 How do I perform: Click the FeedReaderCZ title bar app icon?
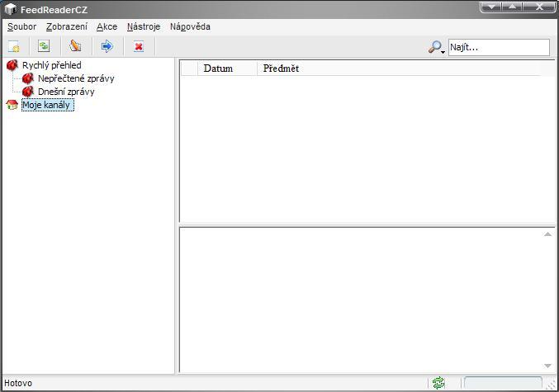[10, 9]
